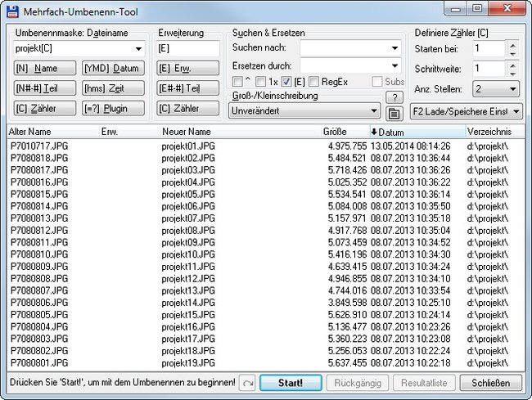Enable the RegEx checkbox
The image size is (532, 400).
pos(313,81)
